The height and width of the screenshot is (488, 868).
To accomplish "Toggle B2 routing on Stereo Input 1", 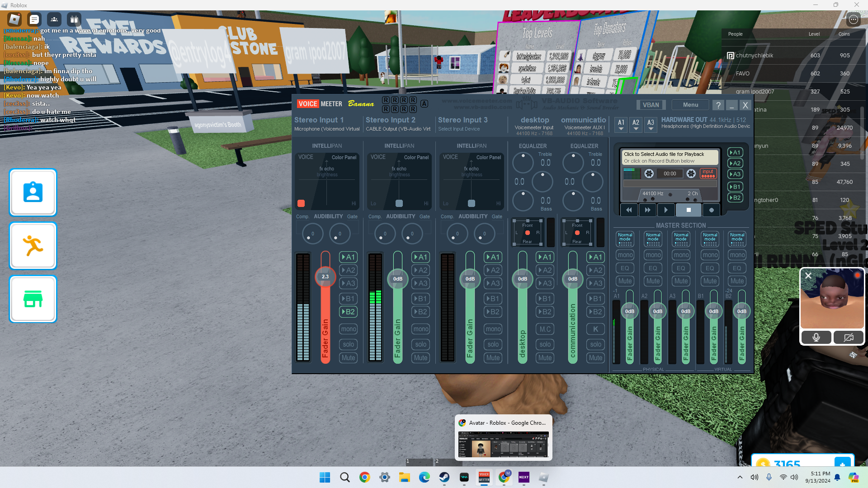I will [x=348, y=312].
